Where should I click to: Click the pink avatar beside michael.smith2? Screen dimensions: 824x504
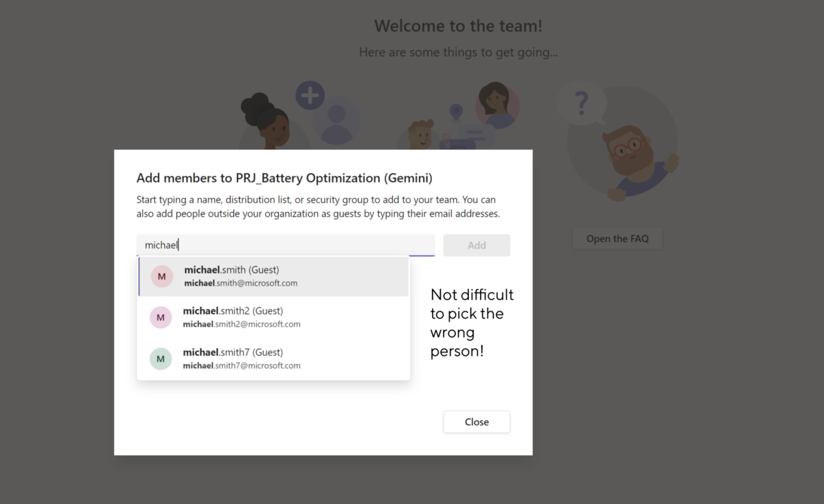pos(161,317)
